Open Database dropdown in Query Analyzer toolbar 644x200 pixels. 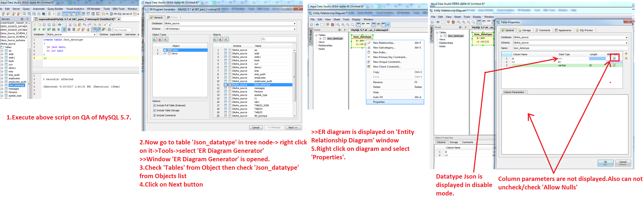click(x=95, y=35)
